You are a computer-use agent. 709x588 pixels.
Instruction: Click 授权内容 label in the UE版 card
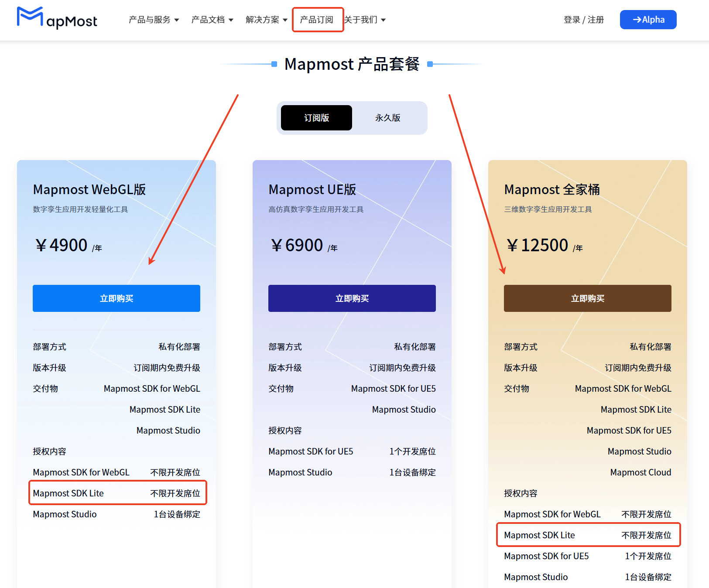coord(285,431)
